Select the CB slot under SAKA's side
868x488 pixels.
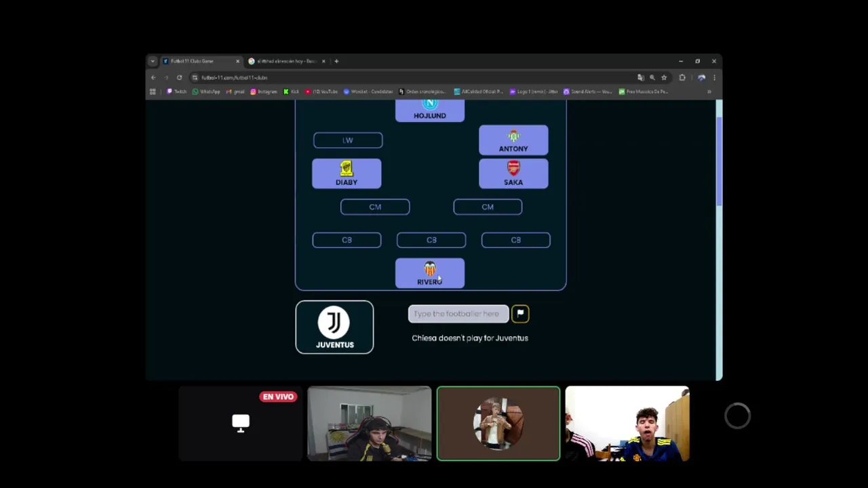point(515,240)
